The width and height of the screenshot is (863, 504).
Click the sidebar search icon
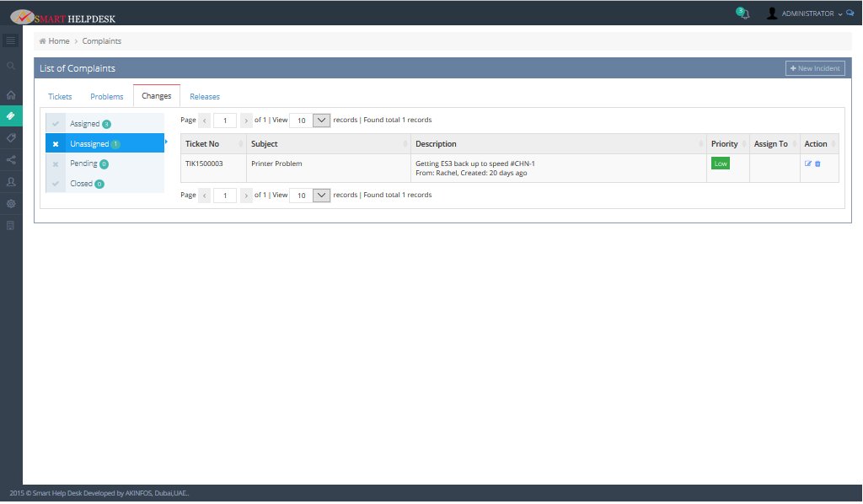[x=11, y=66]
